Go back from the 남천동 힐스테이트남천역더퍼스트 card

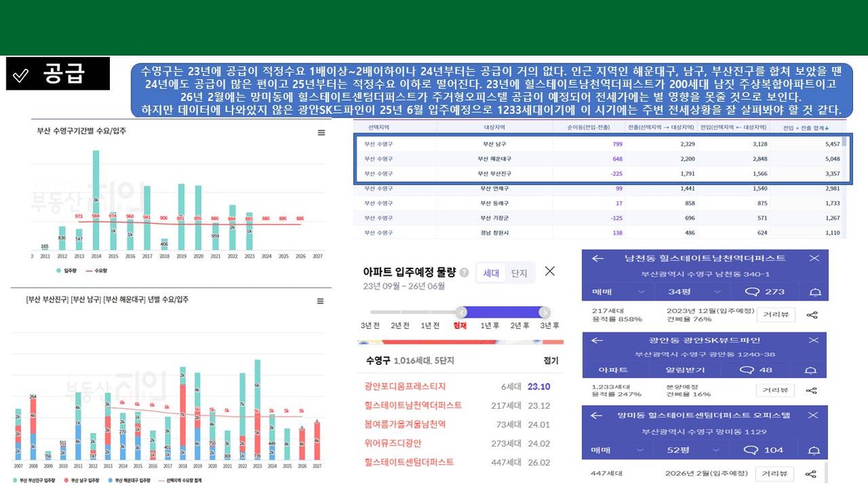tap(597, 258)
